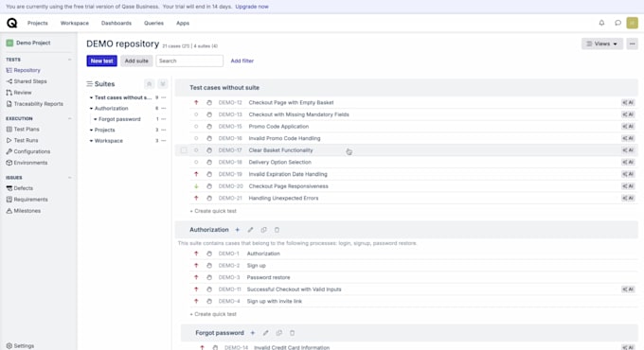The width and height of the screenshot is (644, 350).
Task: Click the collapse all suites icon
Action: pyautogui.click(x=149, y=83)
